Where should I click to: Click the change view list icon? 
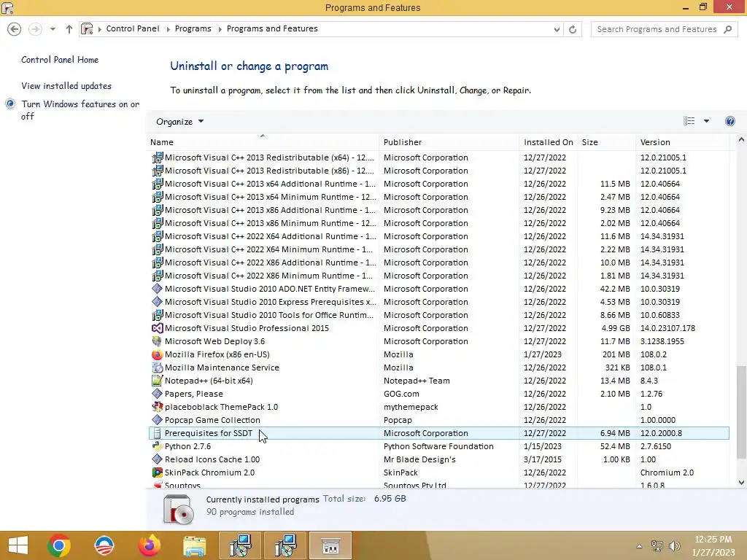[x=689, y=121]
